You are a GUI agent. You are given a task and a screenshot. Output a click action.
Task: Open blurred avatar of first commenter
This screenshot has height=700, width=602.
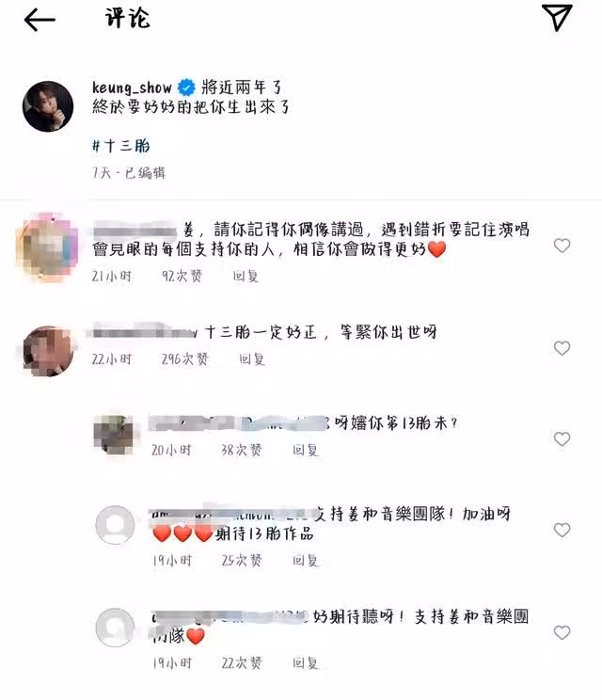click(x=47, y=247)
